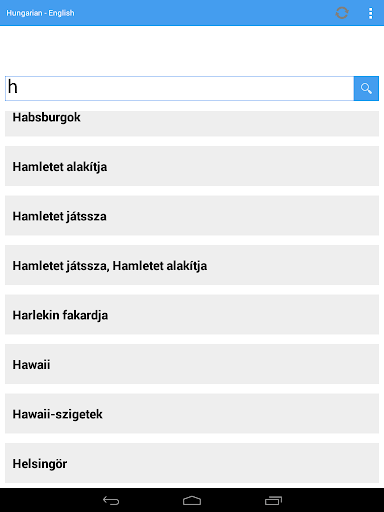Click the Hungarian - English title
Image resolution: width=384 pixels, height=512 pixels.
40,13
